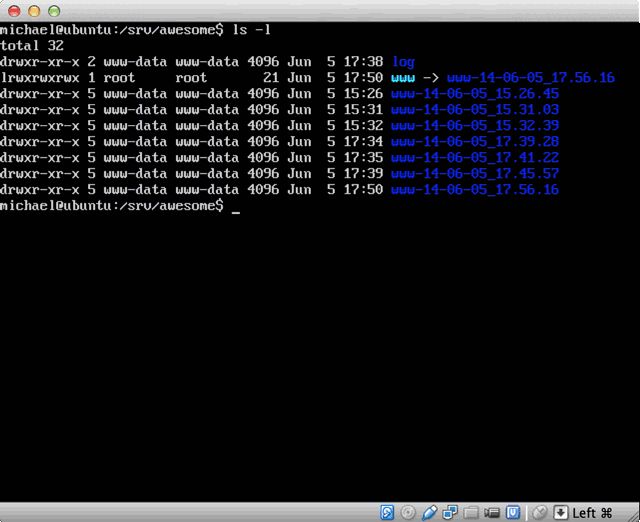Click the hard disk activity indicator icon
Screen dimensions: 640x522
coord(387,512)
